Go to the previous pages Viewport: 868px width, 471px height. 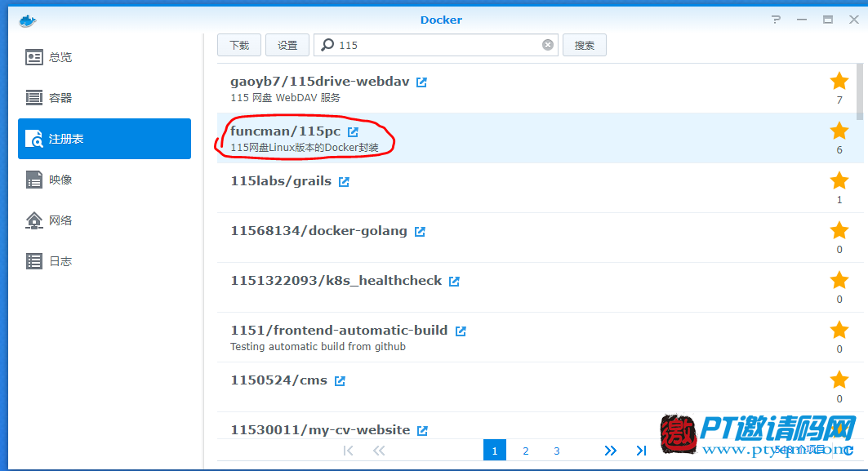(x=379, y=451)
